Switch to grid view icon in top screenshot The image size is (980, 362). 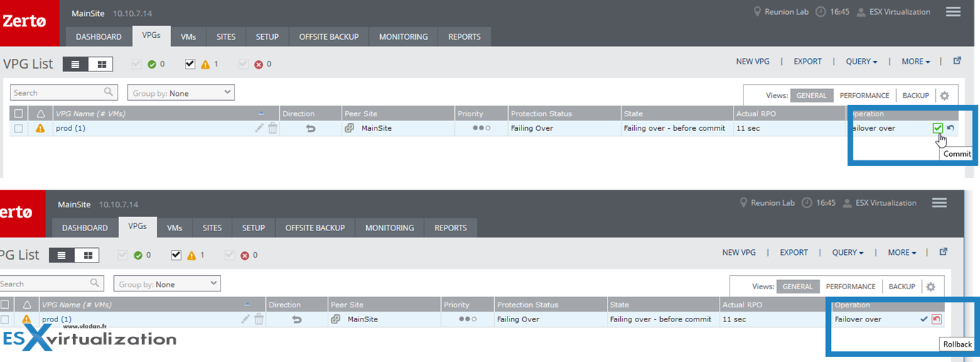pos(101,64)
